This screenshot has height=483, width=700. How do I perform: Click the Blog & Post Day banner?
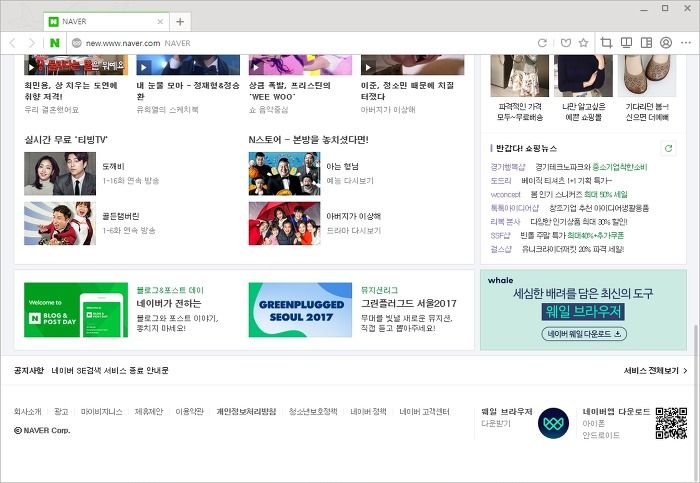(76, 310)
